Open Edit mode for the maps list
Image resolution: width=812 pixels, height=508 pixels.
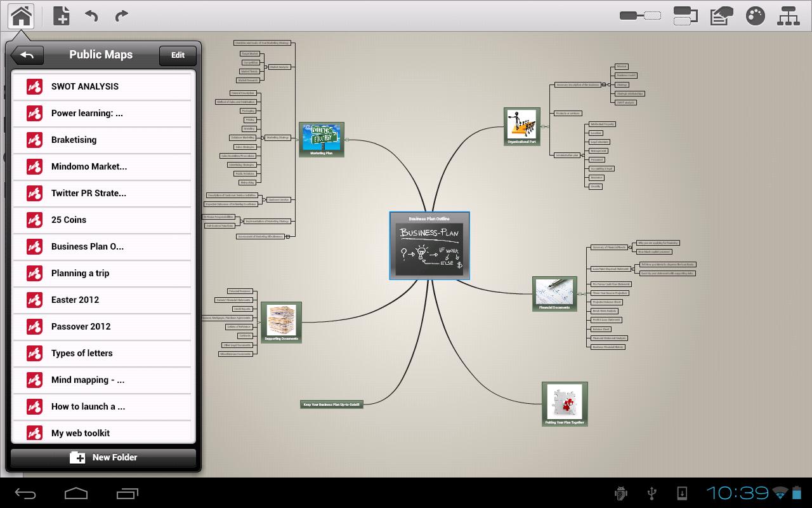pyautogui.click(x=177, y=55)
